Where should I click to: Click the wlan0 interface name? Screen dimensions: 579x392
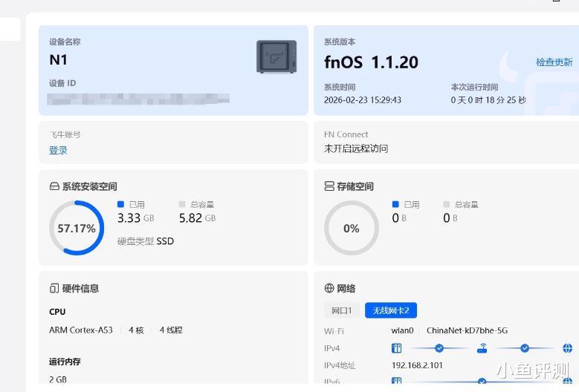[x=403, y=330]
